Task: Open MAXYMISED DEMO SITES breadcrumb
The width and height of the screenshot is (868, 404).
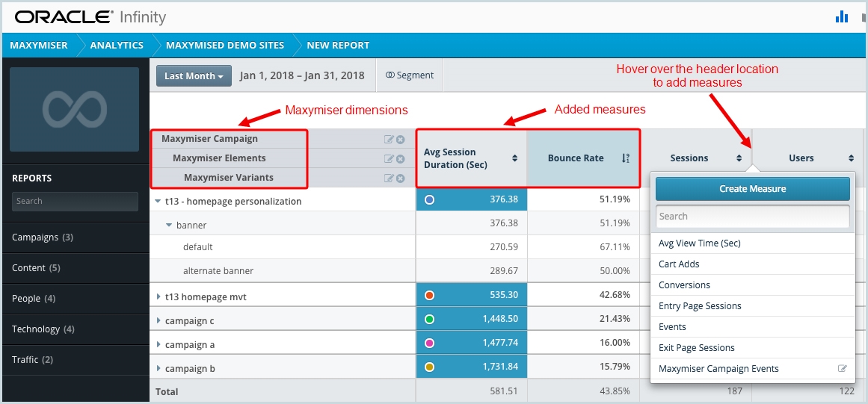Action: (225, 46)
